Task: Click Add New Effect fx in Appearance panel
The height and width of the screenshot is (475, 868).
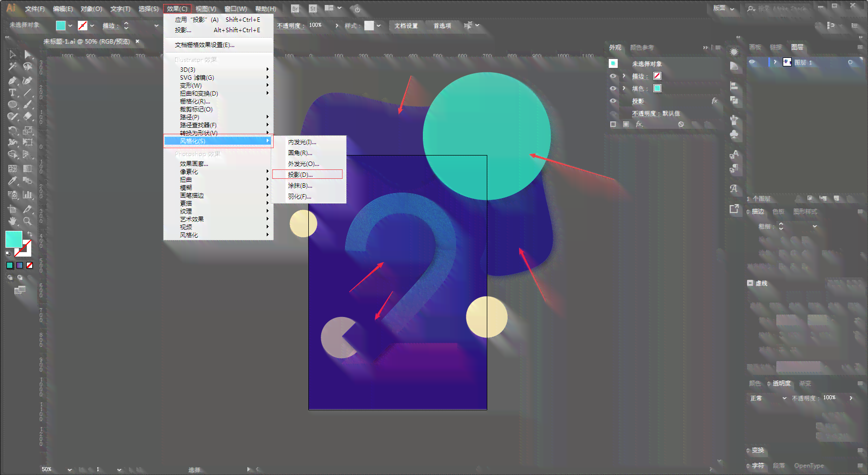Action: click(x=639, y=124)
